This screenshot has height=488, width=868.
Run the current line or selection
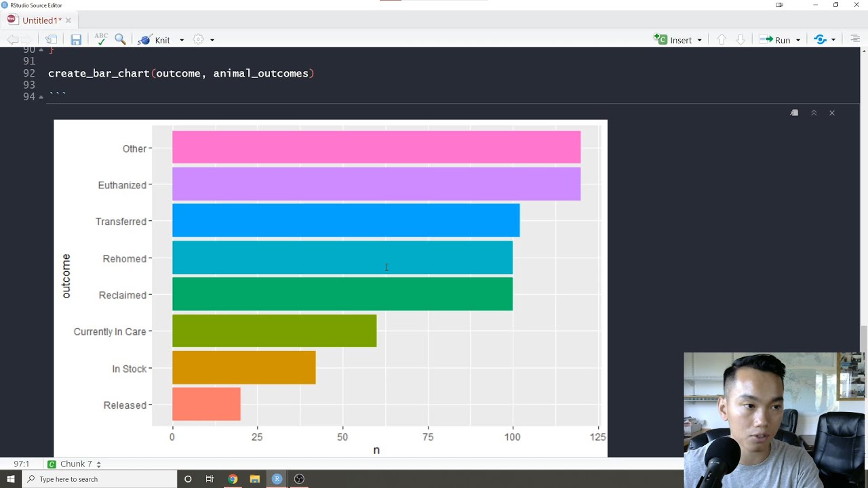pyautogui.click(x=775, y=40)
